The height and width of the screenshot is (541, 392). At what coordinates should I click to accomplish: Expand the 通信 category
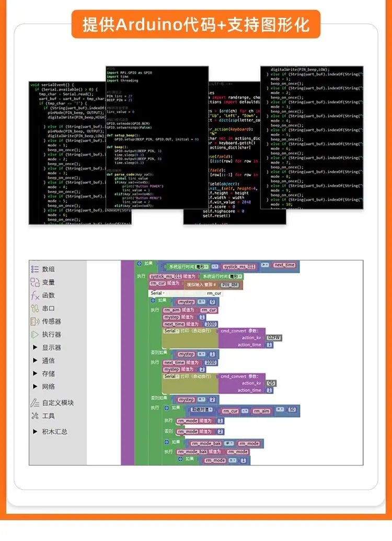click(x=35, y=361)
